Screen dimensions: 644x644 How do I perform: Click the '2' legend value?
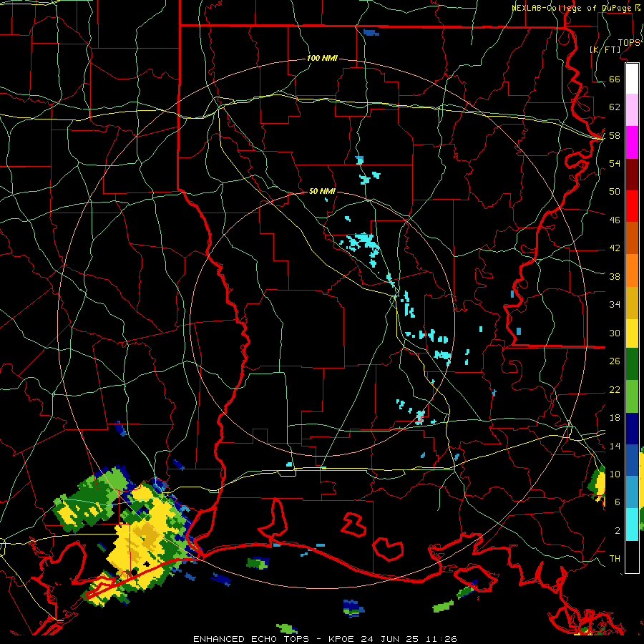[x=618, y=531]
